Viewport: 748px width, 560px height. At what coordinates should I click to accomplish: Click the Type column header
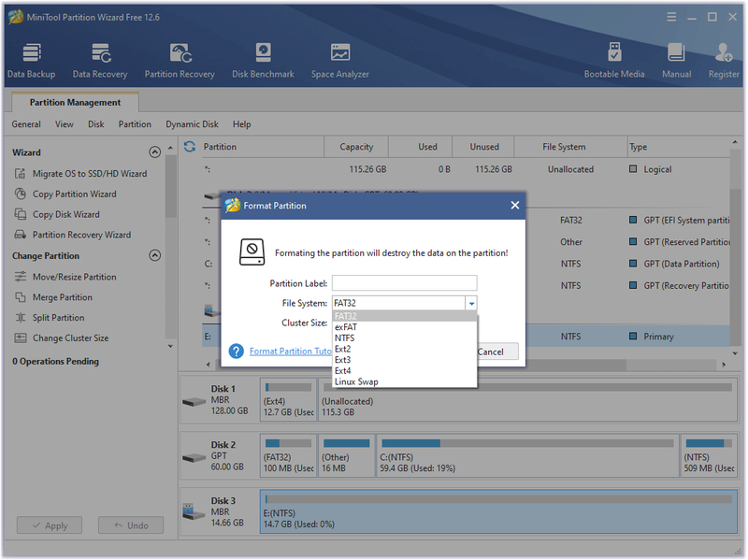click(x=679, y=147)
